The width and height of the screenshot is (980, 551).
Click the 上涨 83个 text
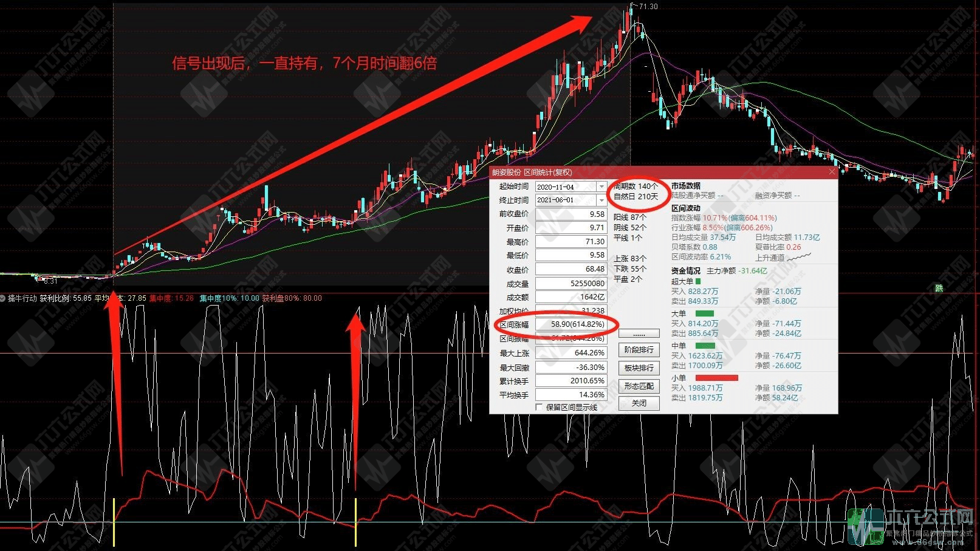tap(630, 258)
